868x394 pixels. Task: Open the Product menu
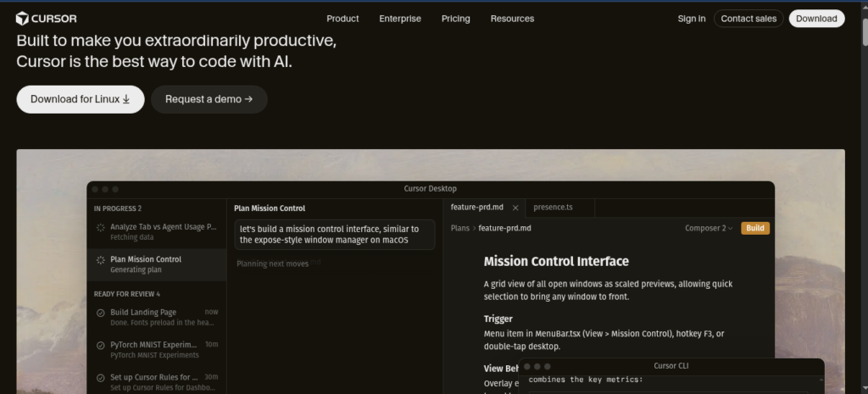tap(342, 19)
